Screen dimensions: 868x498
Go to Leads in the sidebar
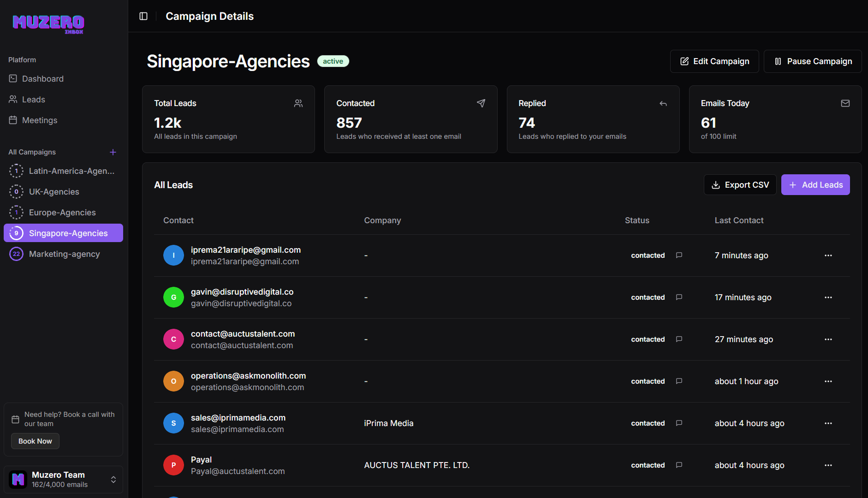click(x=33, y=100)
